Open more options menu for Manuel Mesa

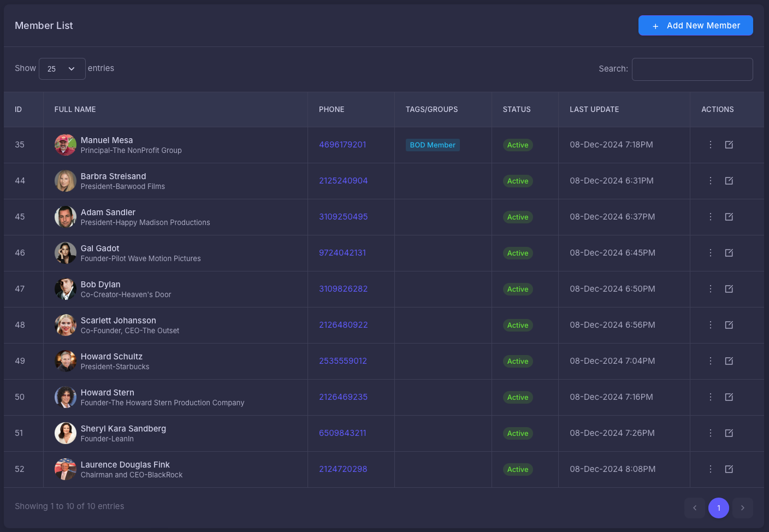pyautogui.click(x=710, y=145)
